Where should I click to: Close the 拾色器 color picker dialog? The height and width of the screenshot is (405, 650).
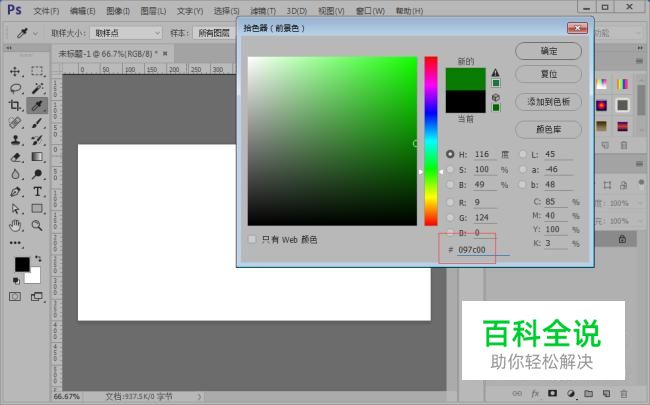coord(577,28)
